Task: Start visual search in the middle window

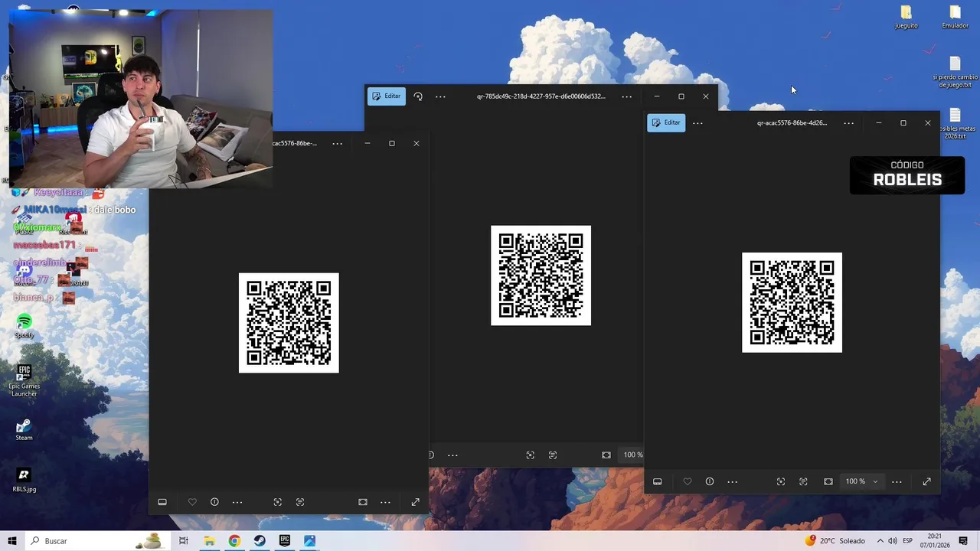Action: pos(531,455)
